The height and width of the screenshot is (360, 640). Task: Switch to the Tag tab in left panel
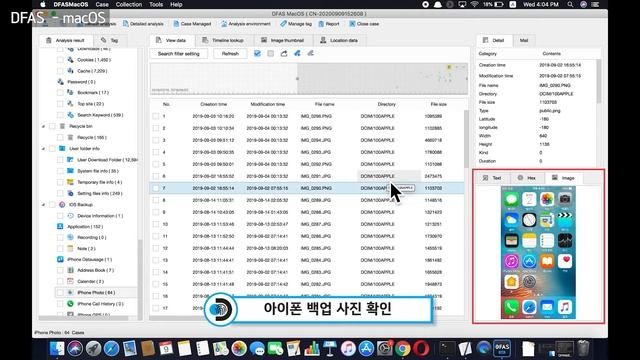(110, 40)
